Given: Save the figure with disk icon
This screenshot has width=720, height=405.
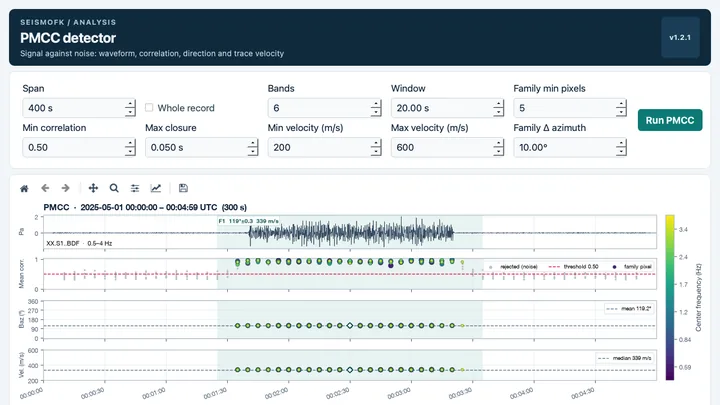Looking at the screenshot, I should pos(183,188).
